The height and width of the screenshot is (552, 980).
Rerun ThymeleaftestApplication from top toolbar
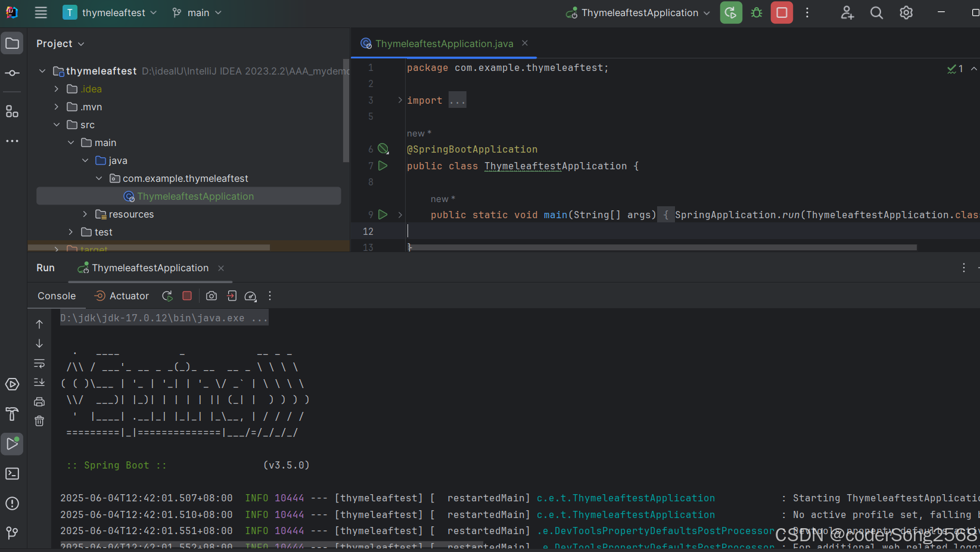731,13
